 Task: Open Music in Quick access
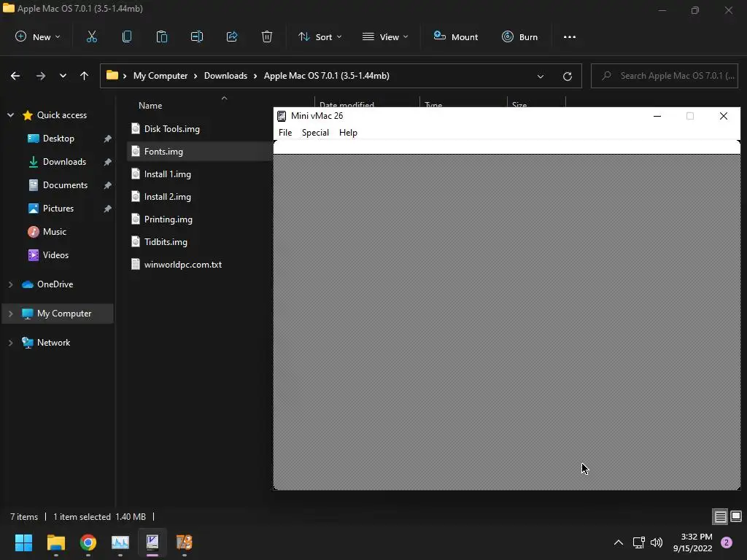54,232
